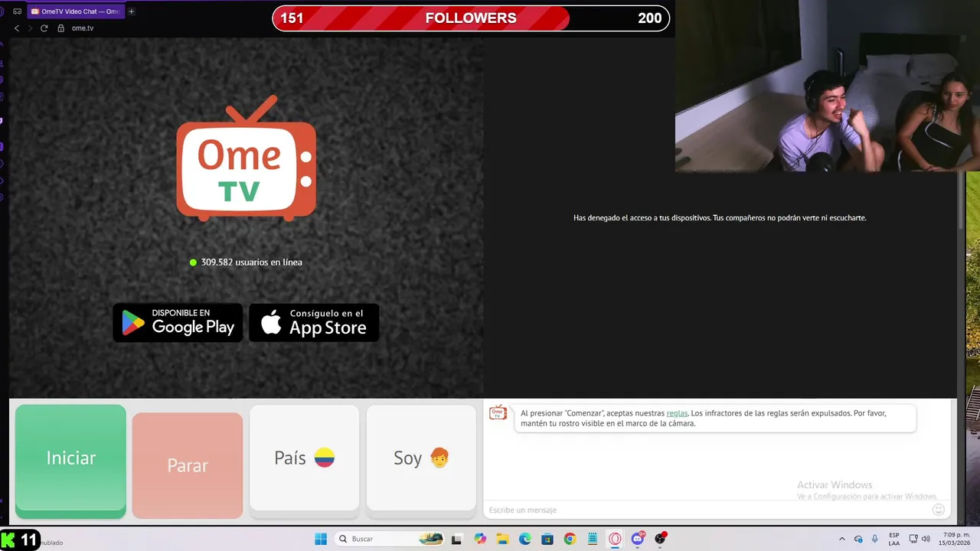The width and height of the screenshot is (980, 551).
Task: Open Discord from the taskbar
Action: (x=637, y=539)
